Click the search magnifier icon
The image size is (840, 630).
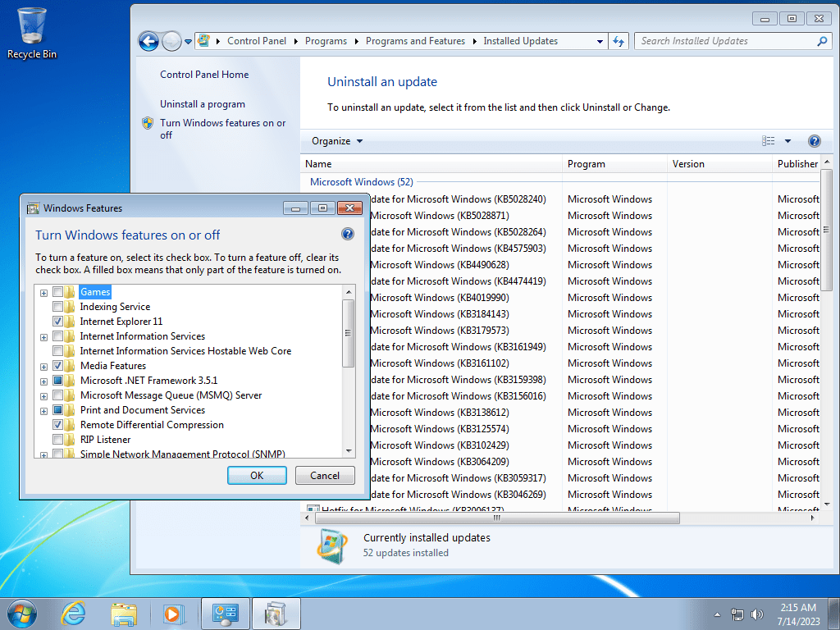[822, 41]
